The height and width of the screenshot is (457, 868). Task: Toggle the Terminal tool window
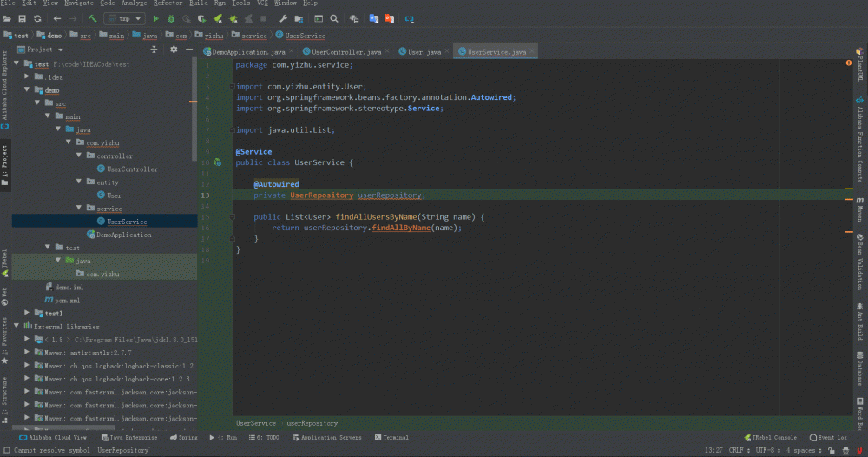[x=391, y=438]
